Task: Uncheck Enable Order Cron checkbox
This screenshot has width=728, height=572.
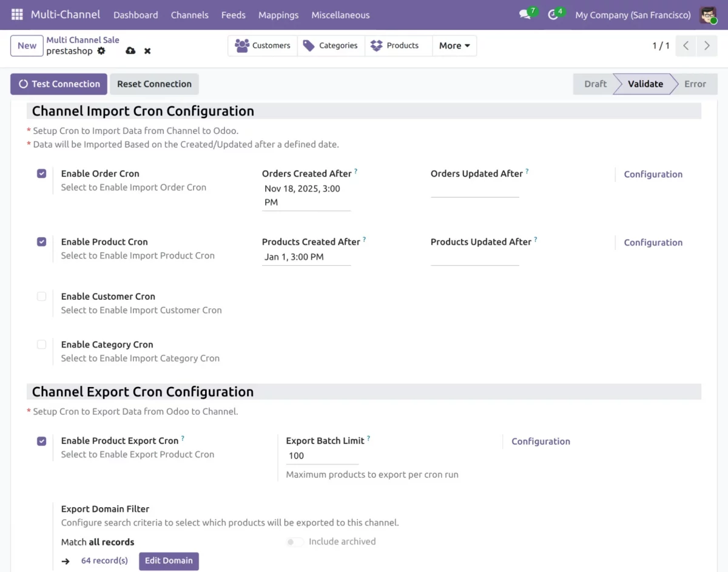Action: pos(41,173)
